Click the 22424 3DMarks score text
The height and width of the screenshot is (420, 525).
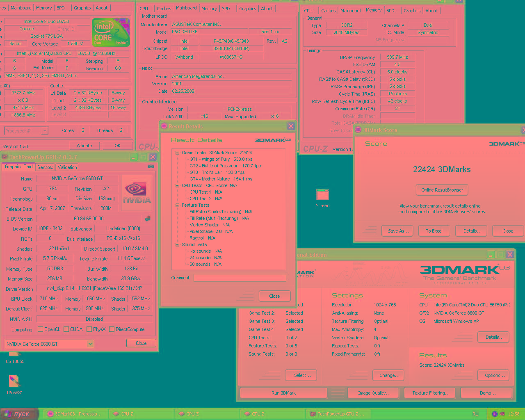click(442, 169)
